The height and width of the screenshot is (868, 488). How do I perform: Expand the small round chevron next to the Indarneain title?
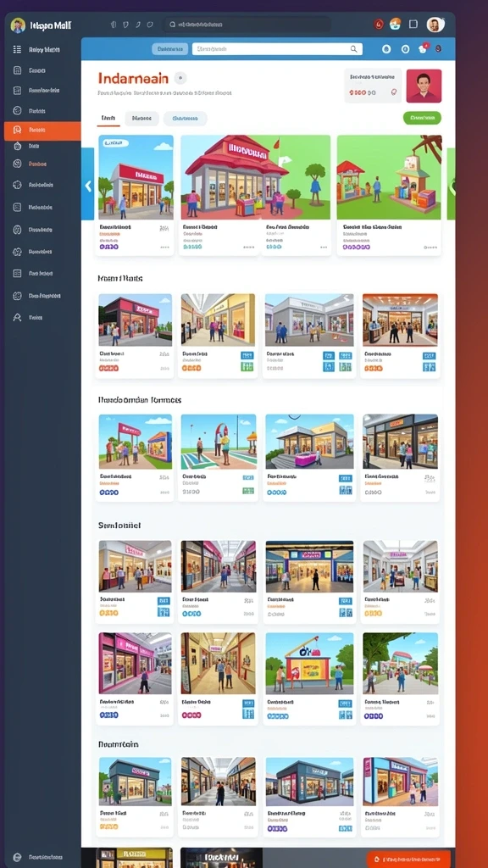click(180, 78)
